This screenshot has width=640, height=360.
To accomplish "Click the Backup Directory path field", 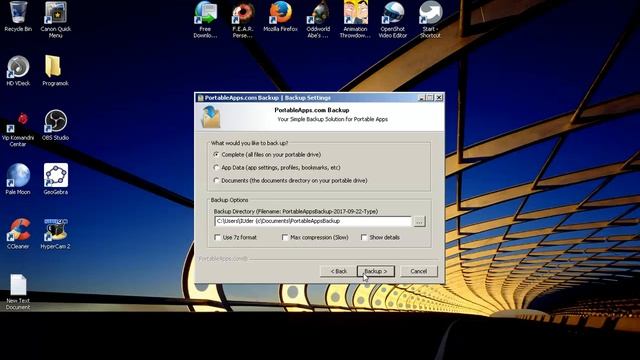I will point(313,221).
